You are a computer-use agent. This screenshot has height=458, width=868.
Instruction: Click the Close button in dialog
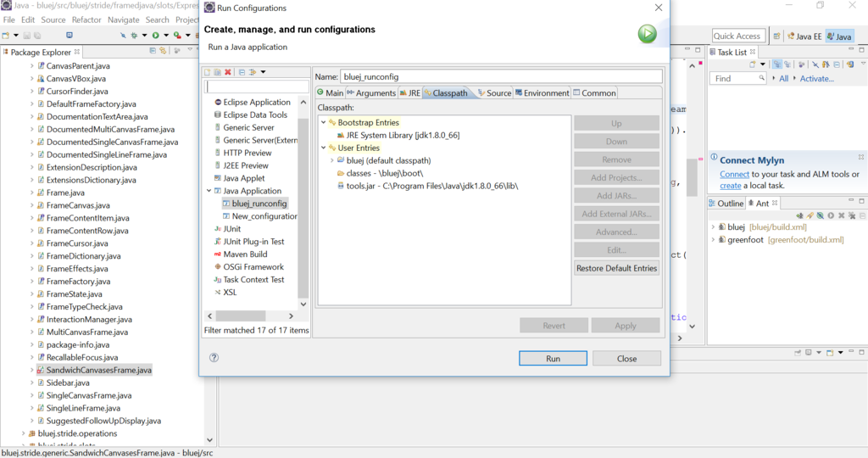click(626, 358)
